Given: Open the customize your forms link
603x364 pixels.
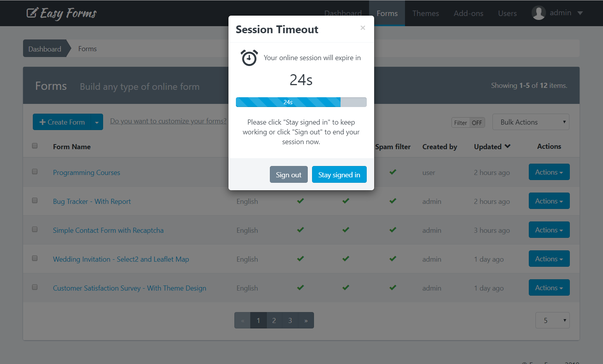Looking at the screenshot, I should (x=168, y=121).
